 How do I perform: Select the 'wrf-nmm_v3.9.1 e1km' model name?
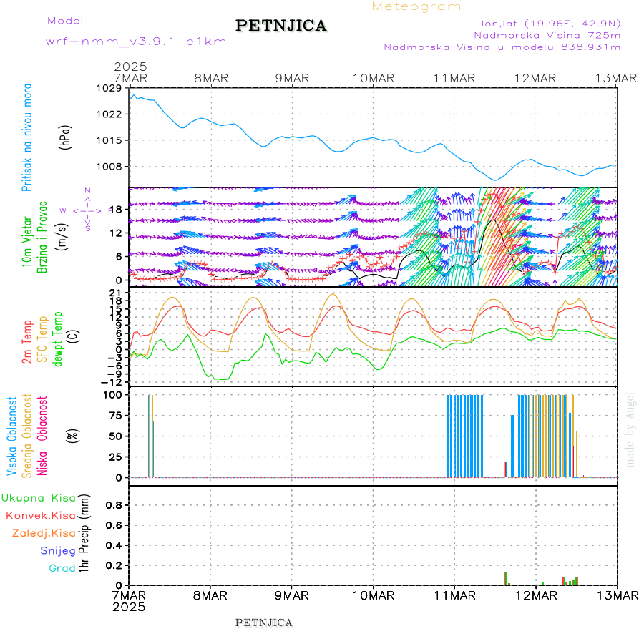coord(136,42)
